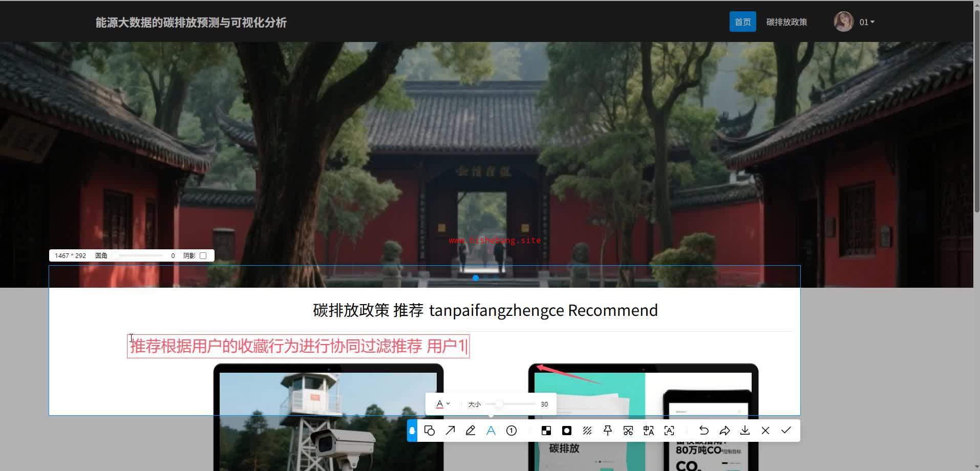
Task: Select the record-style circle tool in toolbar
Action: (x=567, y=431)
